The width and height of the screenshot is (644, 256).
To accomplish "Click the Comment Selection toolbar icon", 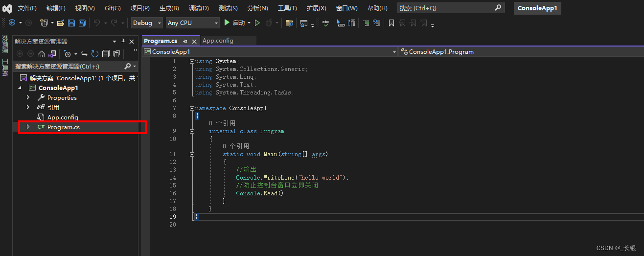I will (366, 23).
